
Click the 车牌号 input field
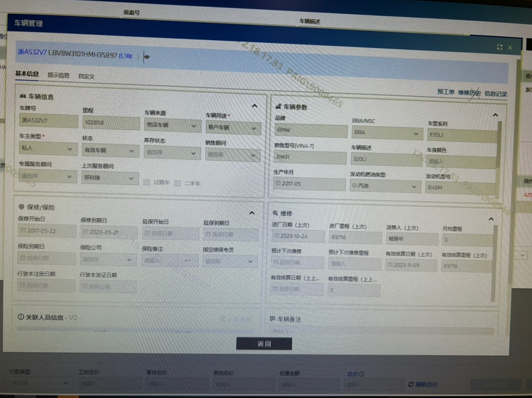49,121
